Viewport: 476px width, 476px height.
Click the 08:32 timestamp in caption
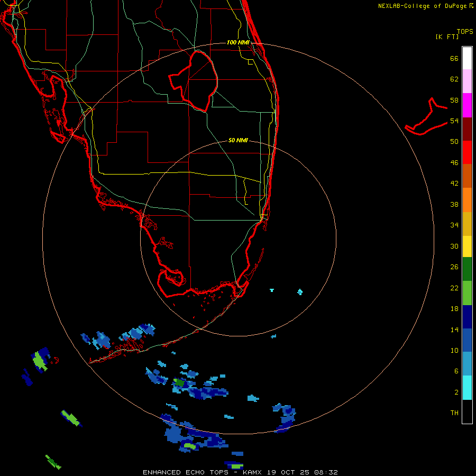pyautogui.click(x=326, y=472)
